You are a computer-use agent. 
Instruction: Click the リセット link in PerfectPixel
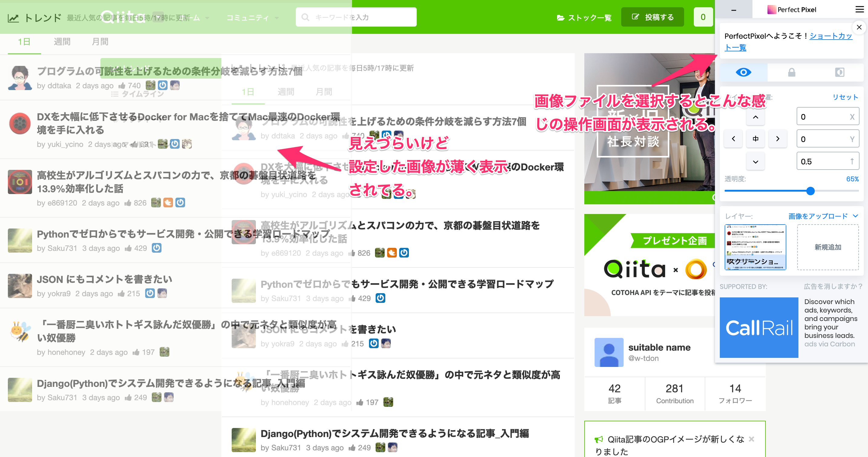845,97
